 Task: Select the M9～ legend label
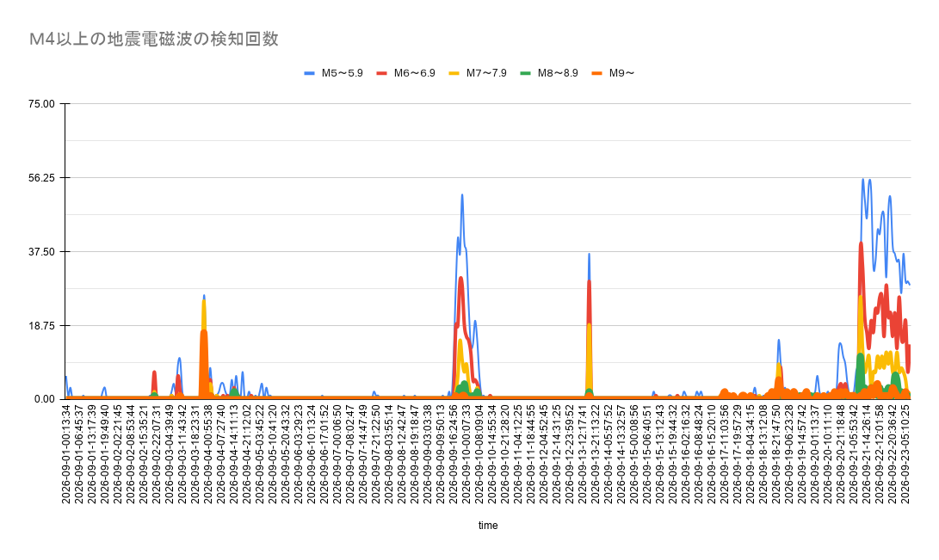(621, 73)
